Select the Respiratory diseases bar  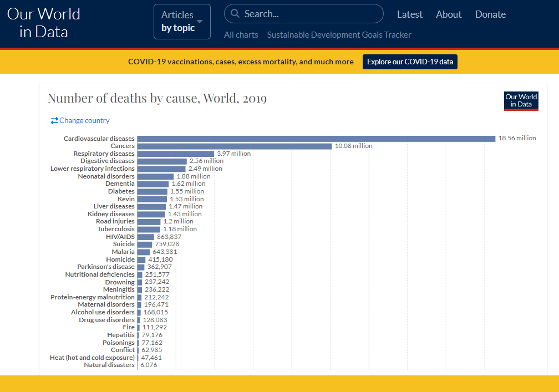coord(175,154)
